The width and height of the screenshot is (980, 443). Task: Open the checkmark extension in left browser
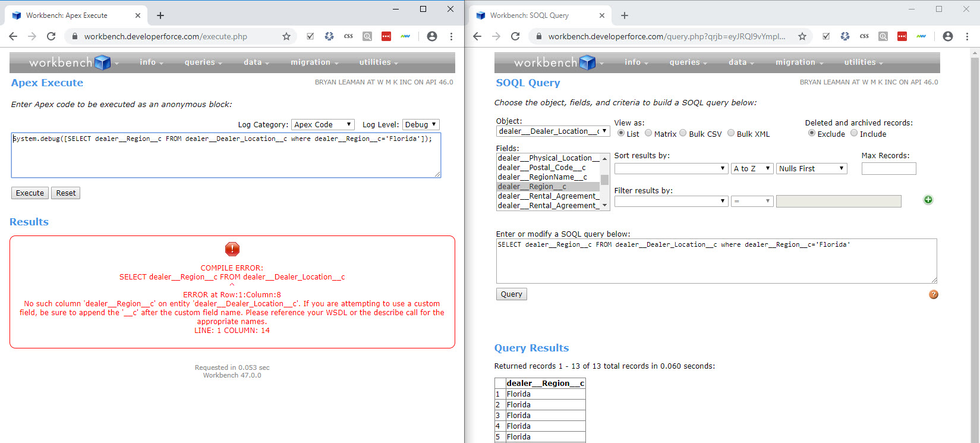point(310,36)
